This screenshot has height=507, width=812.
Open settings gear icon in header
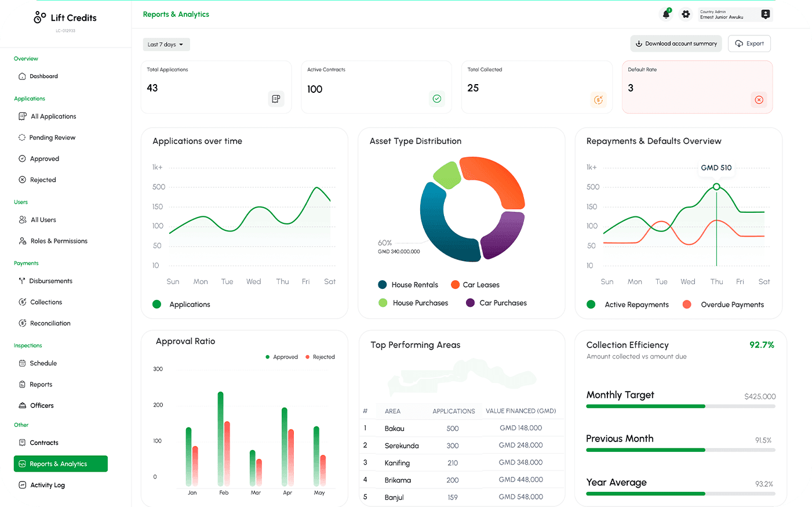tap(686, 14)
